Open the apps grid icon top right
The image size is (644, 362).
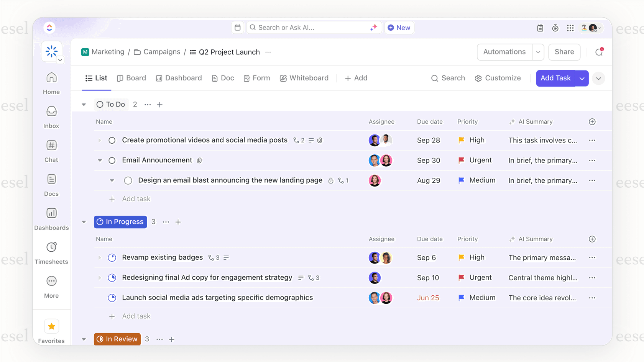click(x=570, y=28)
